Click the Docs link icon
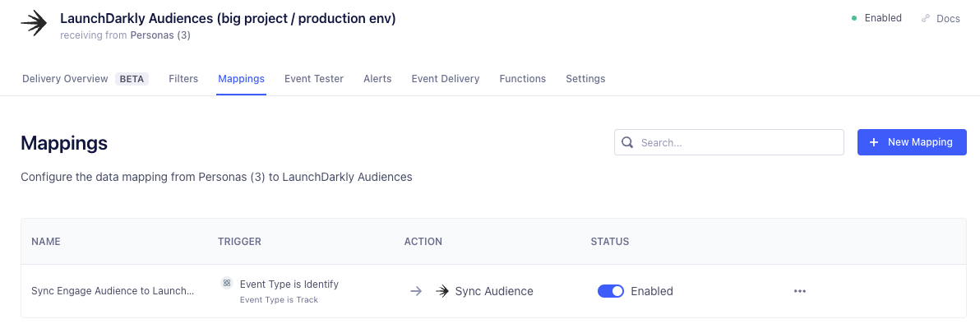 point(926,19)
